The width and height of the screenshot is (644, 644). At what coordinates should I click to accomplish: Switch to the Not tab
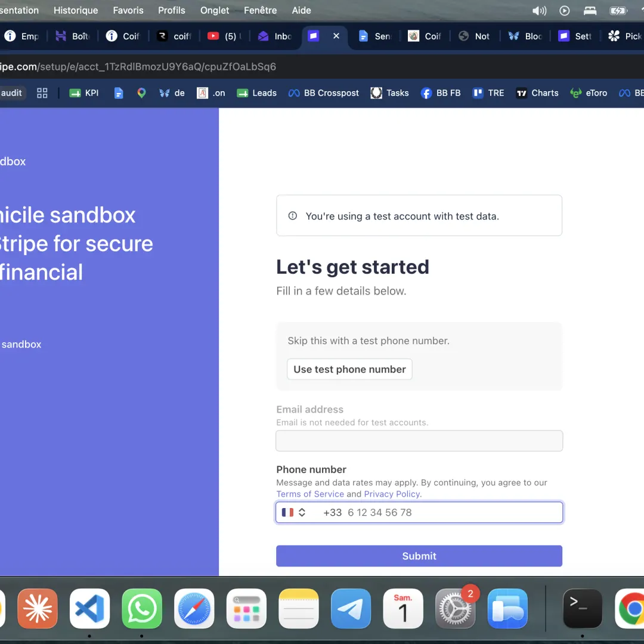(x=475, y=36)
